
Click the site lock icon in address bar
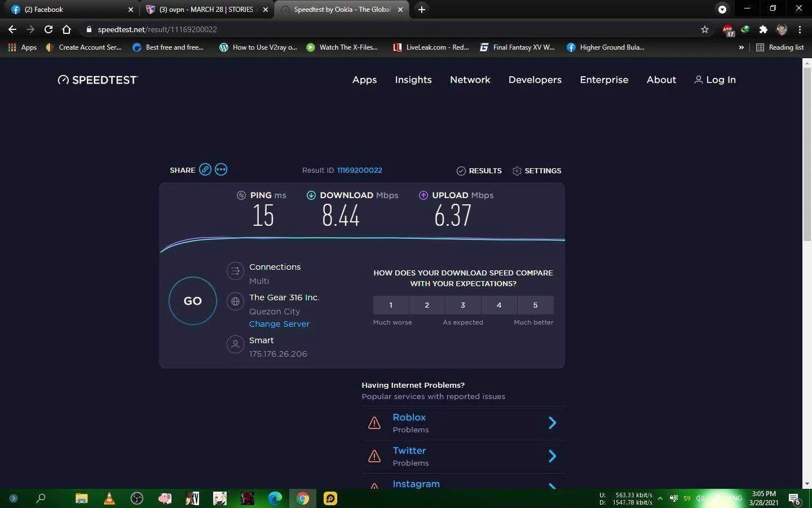click(89, 29)
